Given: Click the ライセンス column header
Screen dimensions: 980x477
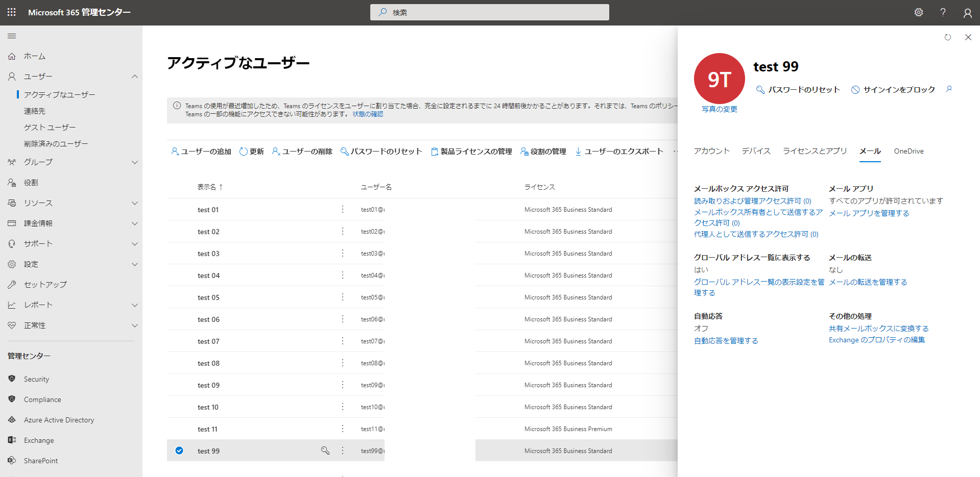Looking at the screenshot, I should [540, 187].
